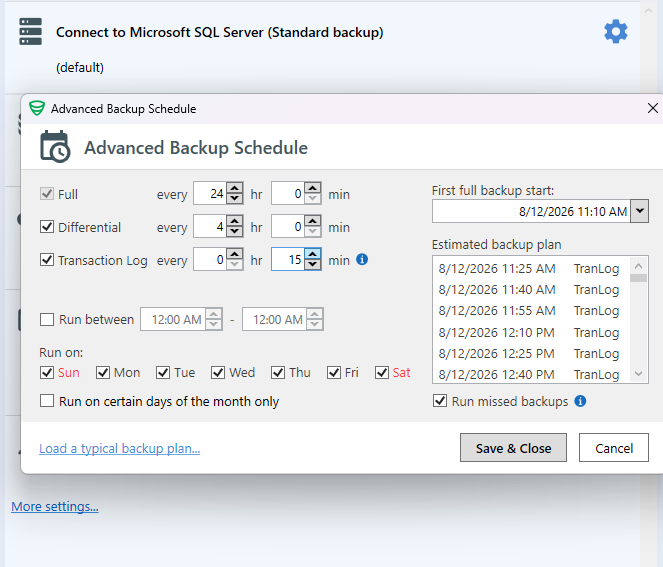The height and width of the screenshot is (567, 663).
Task: Toggle the Transaction Log checkbox
Action: (47, 260)
